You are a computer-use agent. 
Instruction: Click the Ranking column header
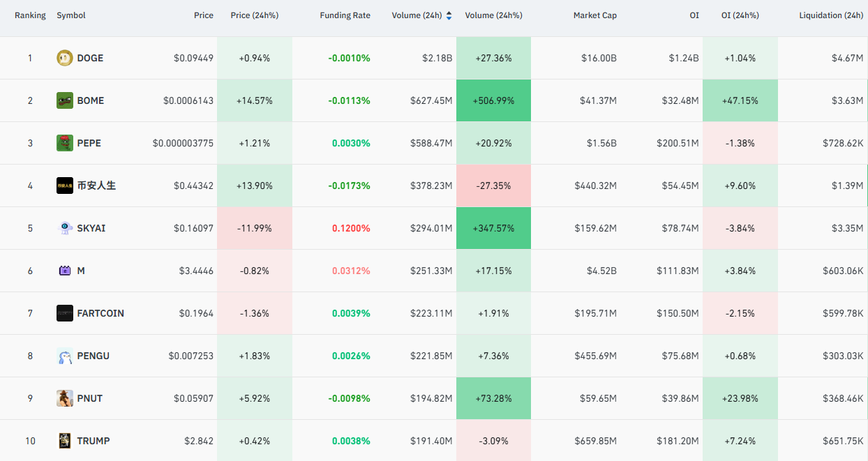30,15
